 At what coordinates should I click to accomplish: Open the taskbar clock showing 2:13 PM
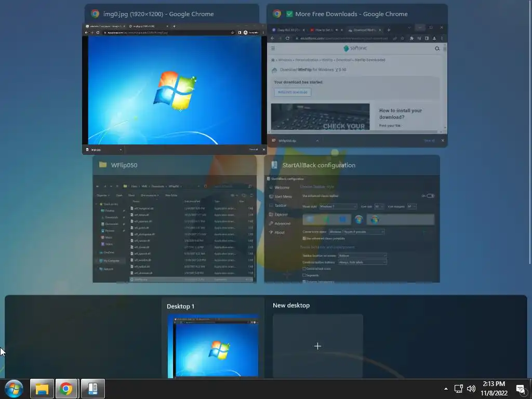pos(494,389)
